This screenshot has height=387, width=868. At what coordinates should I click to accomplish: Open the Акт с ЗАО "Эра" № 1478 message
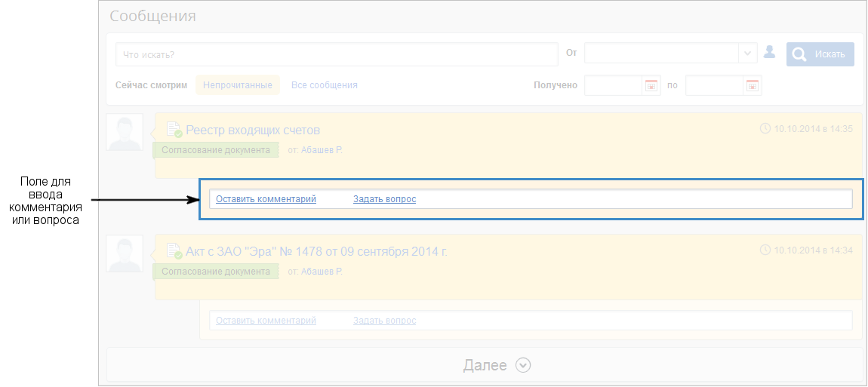(x=316, y=251)
